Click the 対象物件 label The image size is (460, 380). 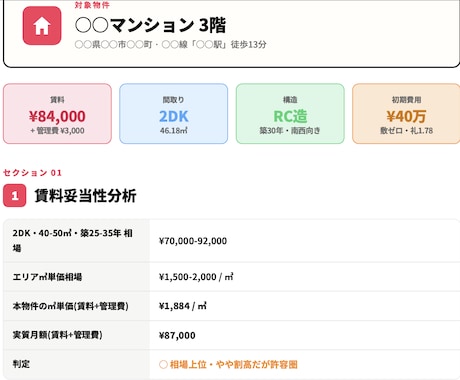[92, 5]
